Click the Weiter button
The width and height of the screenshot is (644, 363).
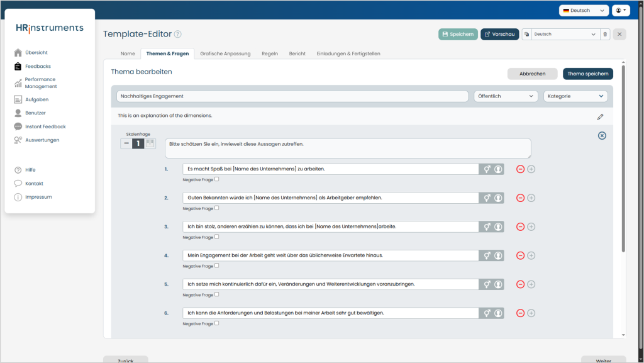tap(603, 359)
